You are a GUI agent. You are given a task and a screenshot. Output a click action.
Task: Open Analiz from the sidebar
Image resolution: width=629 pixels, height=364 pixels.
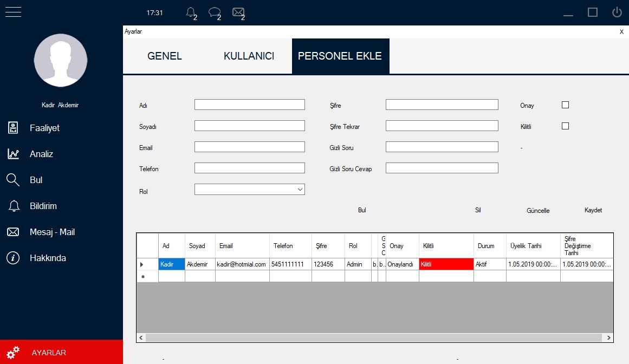tap(41, 154)
